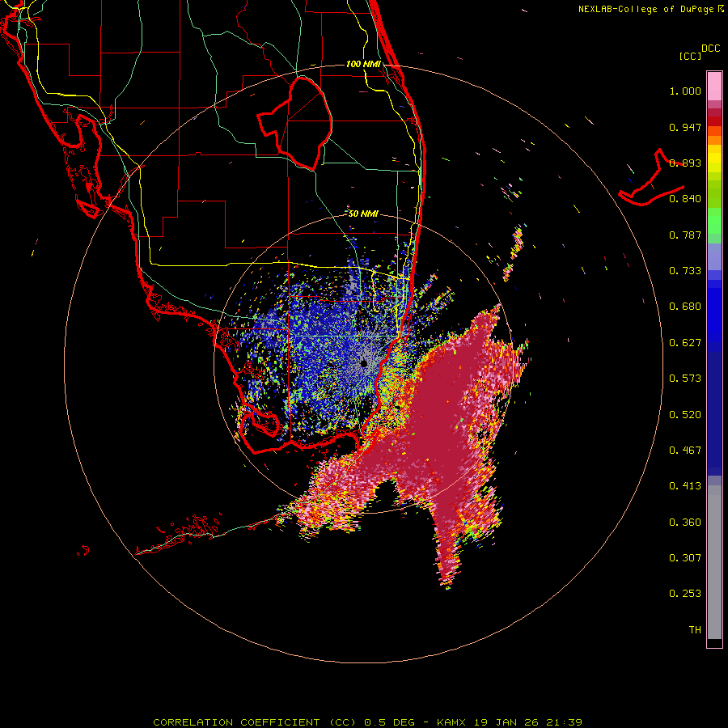Select the 0.307 scale value
728x728 pixels.
tap(685, 558)
